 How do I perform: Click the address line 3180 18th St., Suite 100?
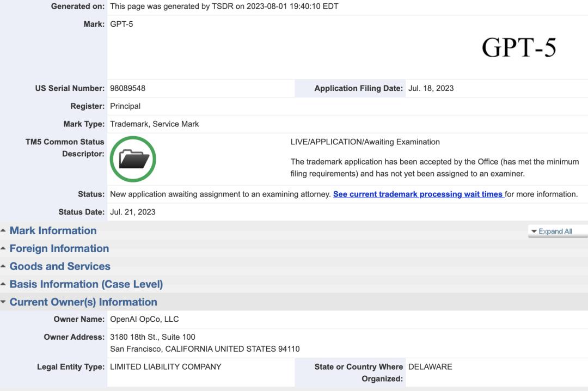[x=152, y=337]
